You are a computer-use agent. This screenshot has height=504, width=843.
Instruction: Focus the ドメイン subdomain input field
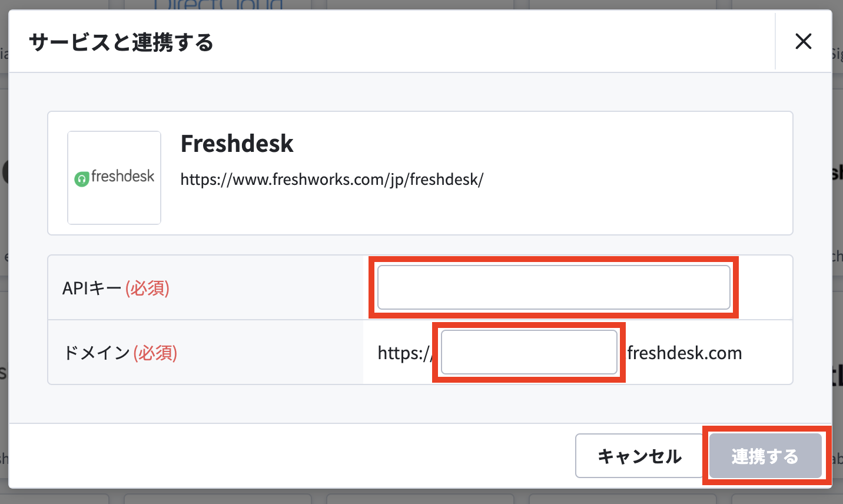click(x=529, y=352)
